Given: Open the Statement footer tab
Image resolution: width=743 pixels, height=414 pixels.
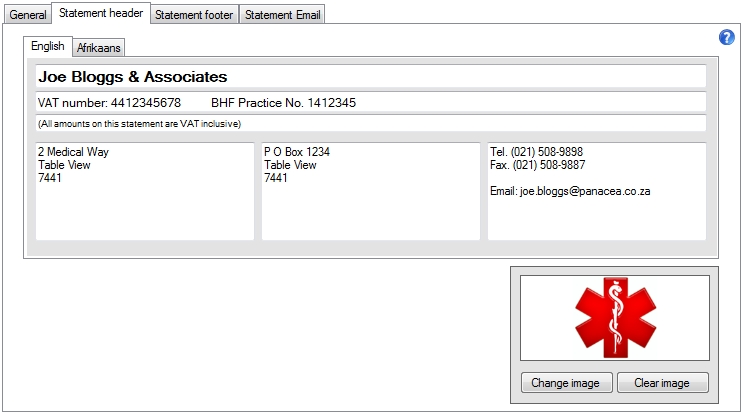Looking at the screenshot, I should (194, 15).
